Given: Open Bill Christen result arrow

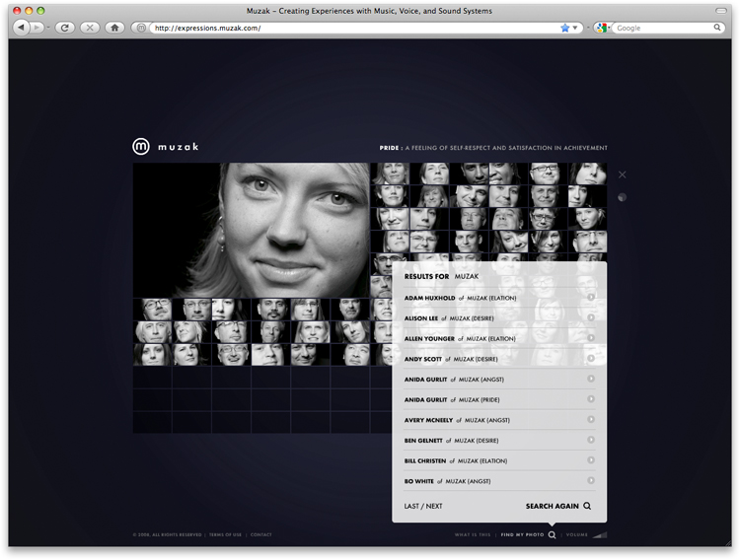Looking at the screenshot, I should pos(590,460).
